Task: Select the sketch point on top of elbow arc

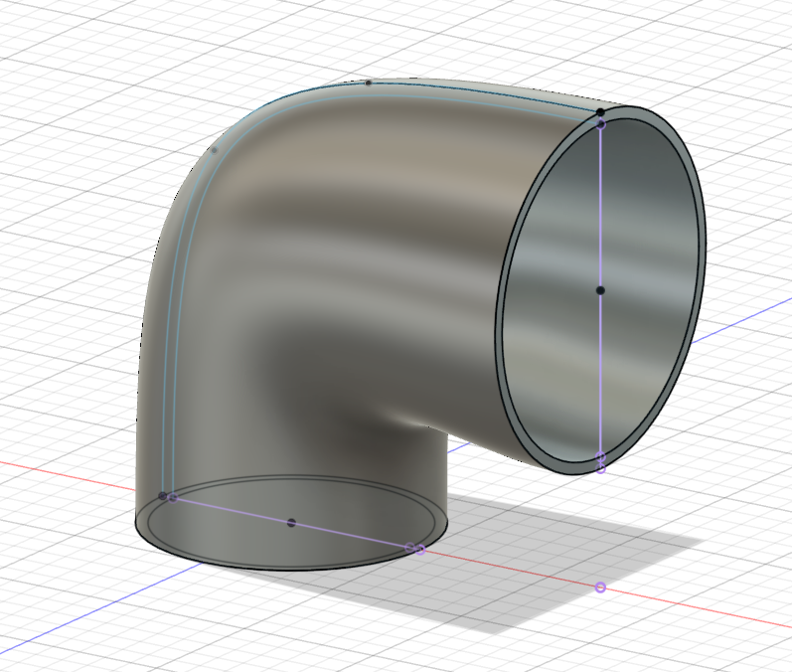Action: click(369, 83)
